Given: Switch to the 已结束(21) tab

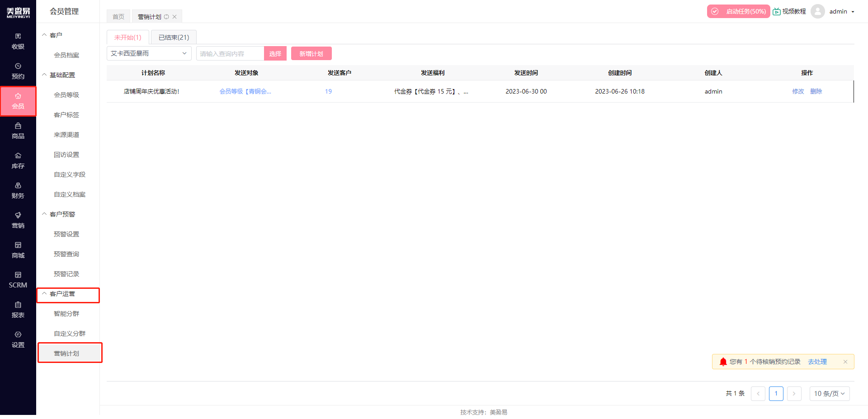Looking at the screenshot, I should 174,38.
